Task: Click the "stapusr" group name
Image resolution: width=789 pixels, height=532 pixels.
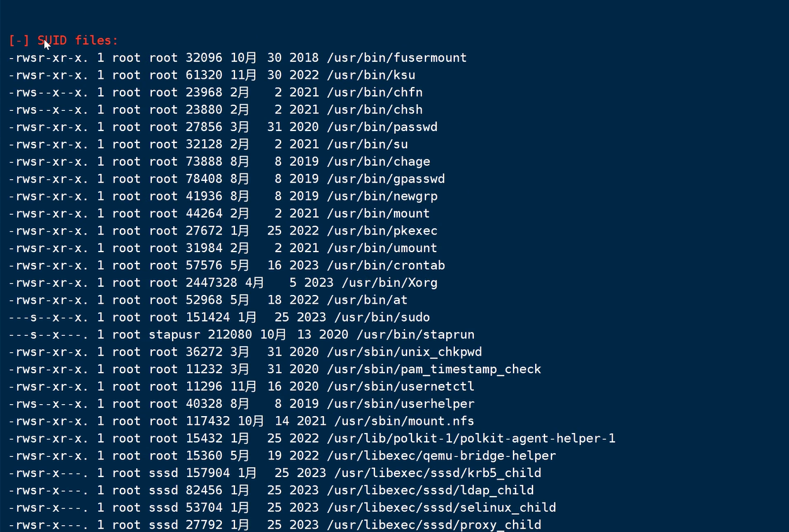Action: coord(171,335)
